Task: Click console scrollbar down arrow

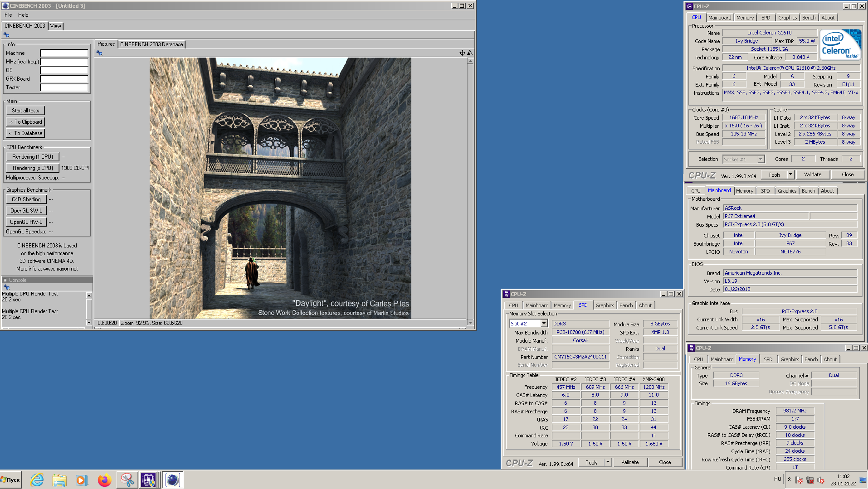Action: tap(89, 323)
